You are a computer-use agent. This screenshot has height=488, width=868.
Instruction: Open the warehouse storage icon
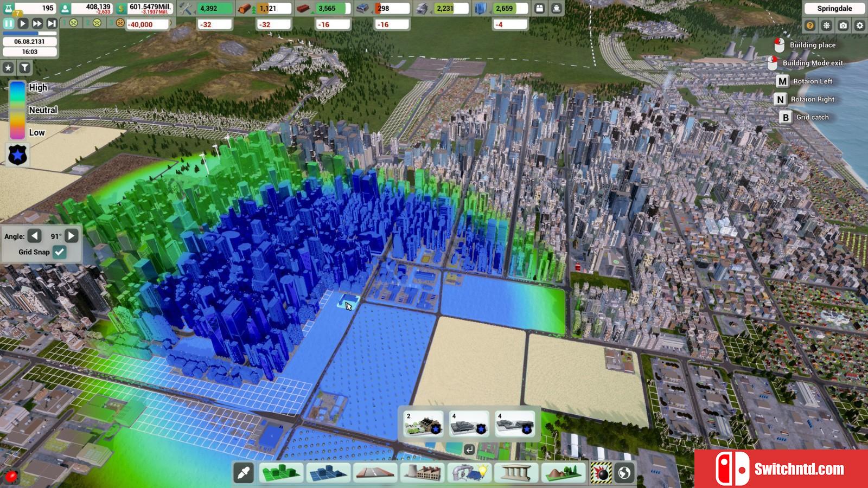[x=539, y=9]
